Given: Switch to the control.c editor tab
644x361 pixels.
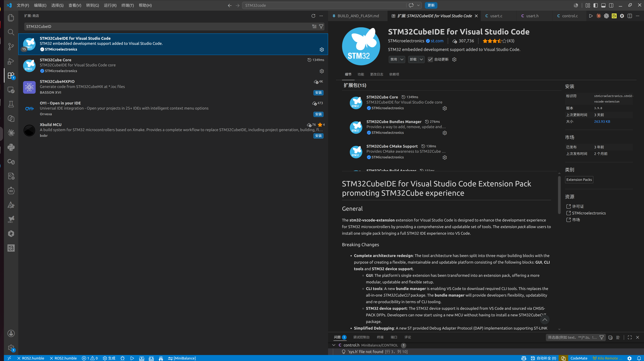Looking at the screenshot, I should coord(570,16).
